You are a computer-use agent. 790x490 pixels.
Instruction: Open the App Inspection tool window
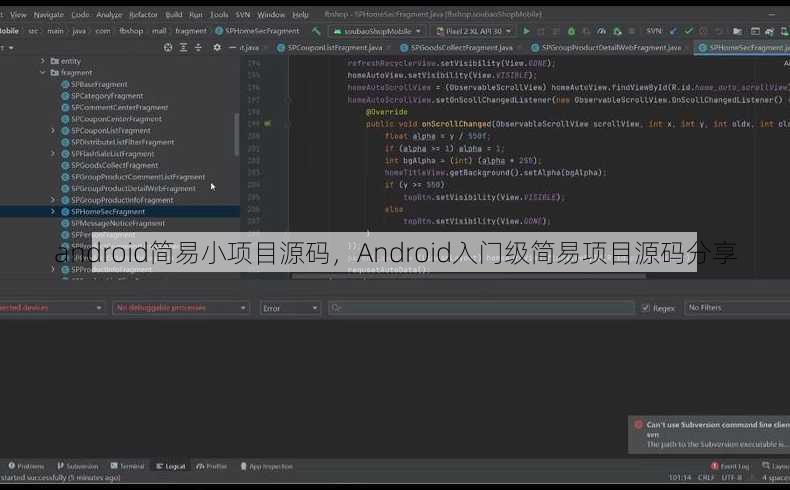click(266, 466)
